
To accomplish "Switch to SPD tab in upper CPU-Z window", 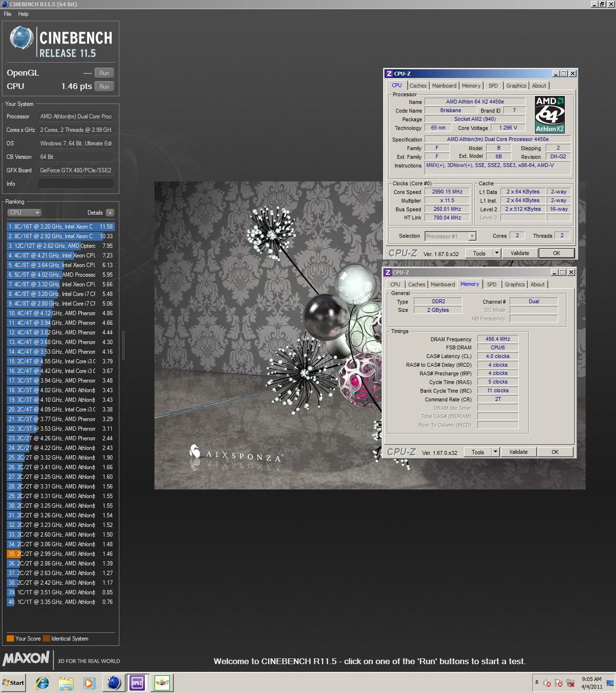I will tap(493, 86).
